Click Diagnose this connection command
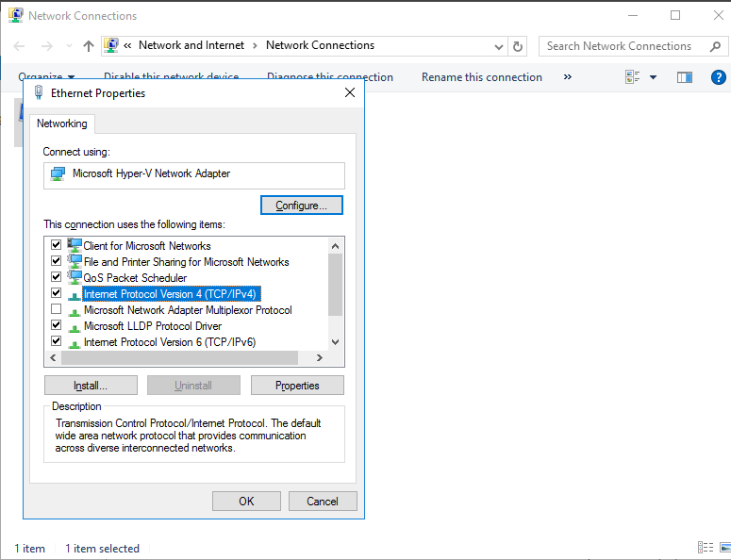Image resolution: width=731 pixels, height=560 pixels. coord(330,77)
